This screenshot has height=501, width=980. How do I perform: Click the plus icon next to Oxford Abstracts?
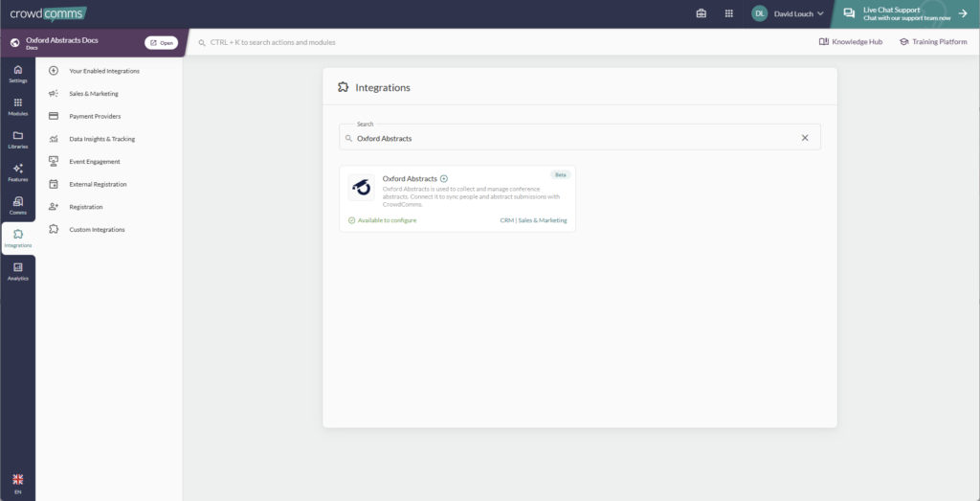click(x=444, y=179)
